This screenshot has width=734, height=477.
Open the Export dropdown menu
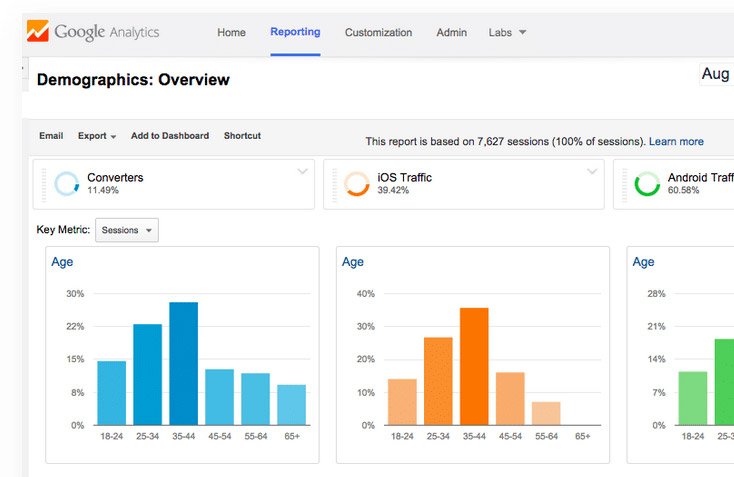[x=97, y=136]
